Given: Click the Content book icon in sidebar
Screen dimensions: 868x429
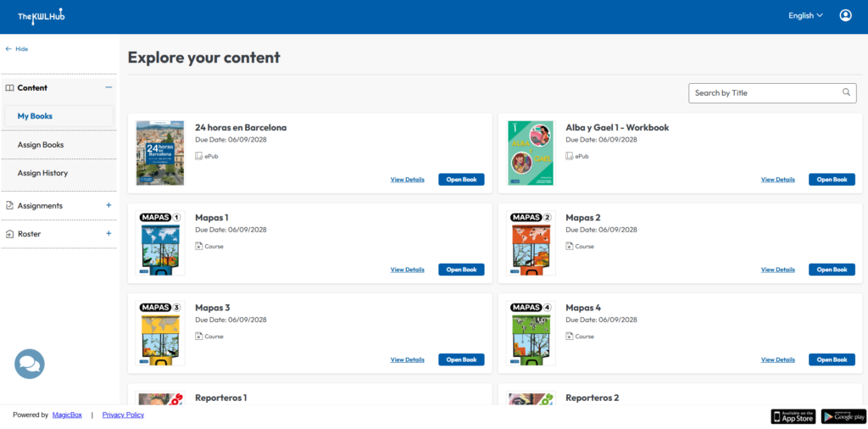Looking at the screenshot, I should [x=10, y=87].
